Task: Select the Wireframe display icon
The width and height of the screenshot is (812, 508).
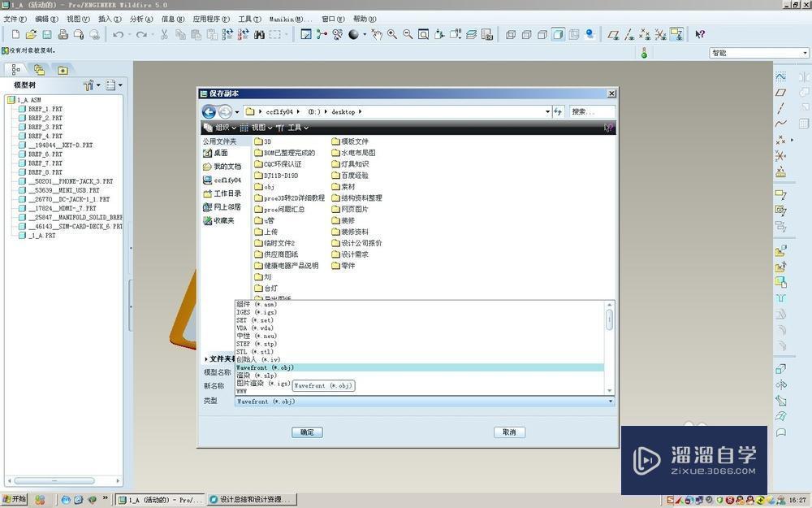Action: [x=511, y=34]
